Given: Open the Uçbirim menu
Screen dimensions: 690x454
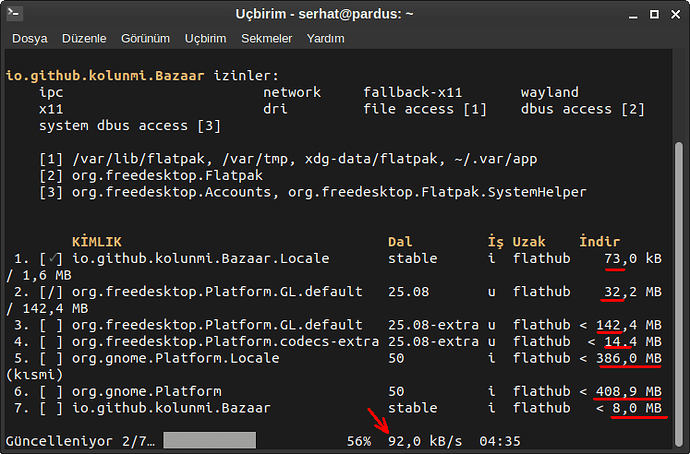Looking at the screenshot, I should (x=205, y=39).
